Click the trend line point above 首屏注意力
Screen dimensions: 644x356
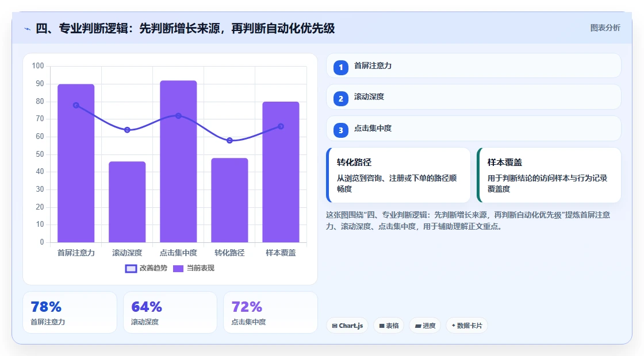(x=76, y=106)
